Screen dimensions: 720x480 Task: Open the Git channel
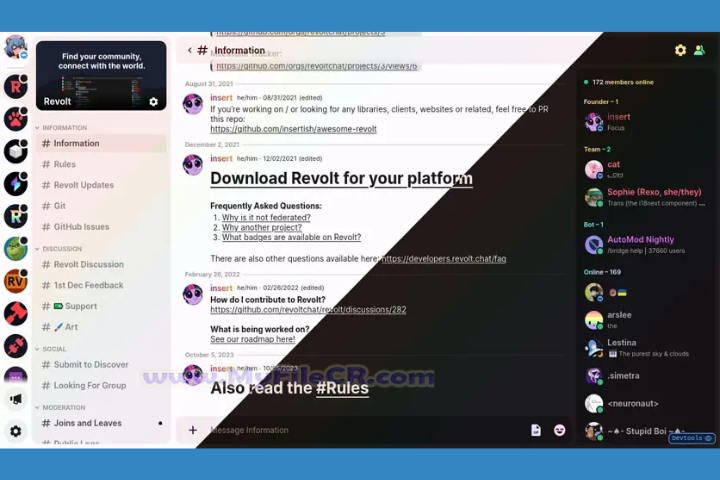[101, 206]
